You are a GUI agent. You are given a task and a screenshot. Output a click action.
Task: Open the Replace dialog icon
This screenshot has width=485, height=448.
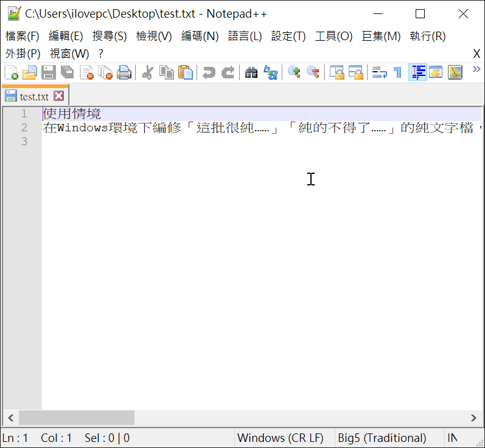(271, 72)
